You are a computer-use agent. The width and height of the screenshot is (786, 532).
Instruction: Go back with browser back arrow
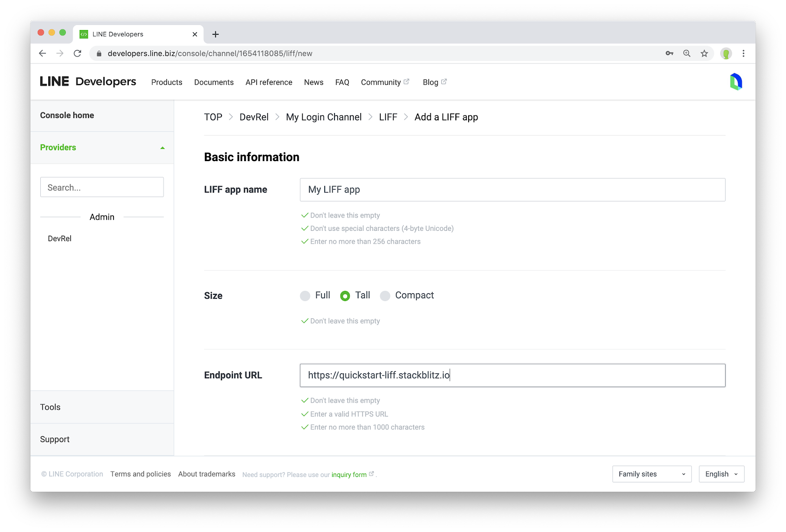pyautogui.click(x=43, y=54)
